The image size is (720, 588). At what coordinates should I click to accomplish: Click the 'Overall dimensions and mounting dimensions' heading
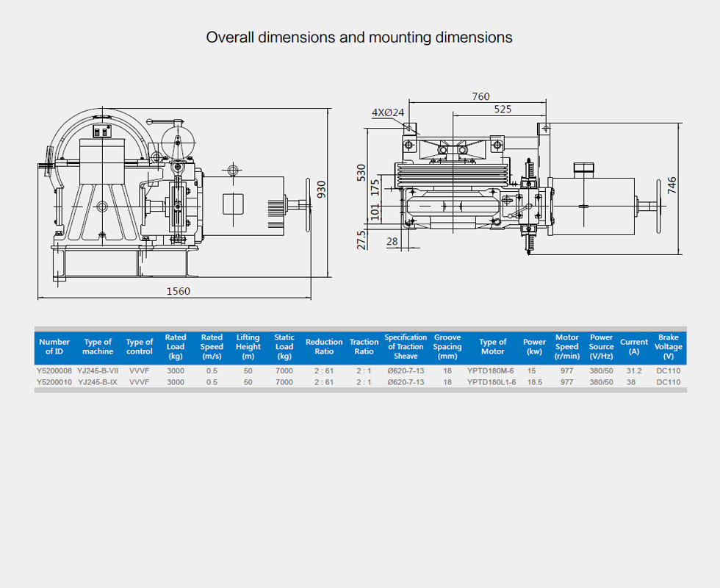(359, 37)
